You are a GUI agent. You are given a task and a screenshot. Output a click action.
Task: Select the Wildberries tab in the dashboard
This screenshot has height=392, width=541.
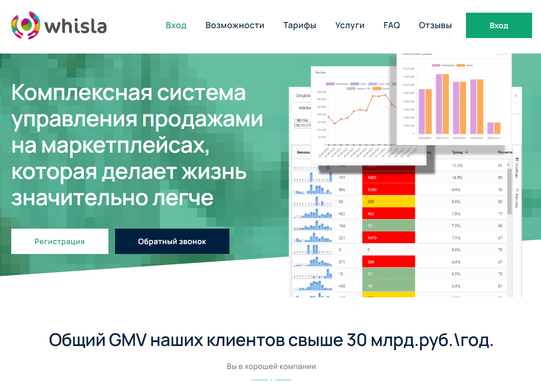point(305,108)
